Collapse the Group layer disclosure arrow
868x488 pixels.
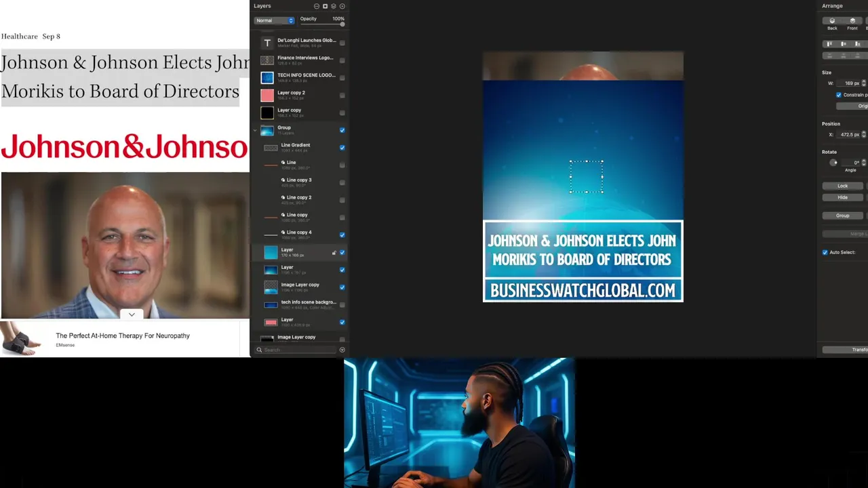tap(256, 130)
